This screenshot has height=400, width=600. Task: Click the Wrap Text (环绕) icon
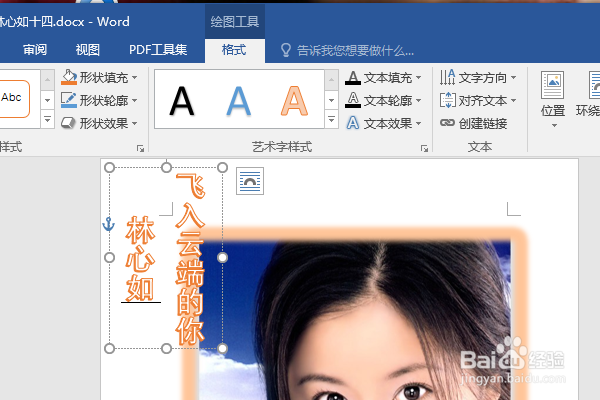[594, 85]
